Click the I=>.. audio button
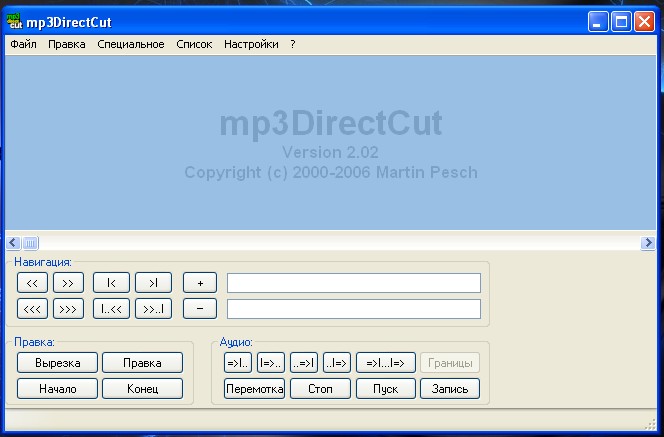 [x=271, y=363]
